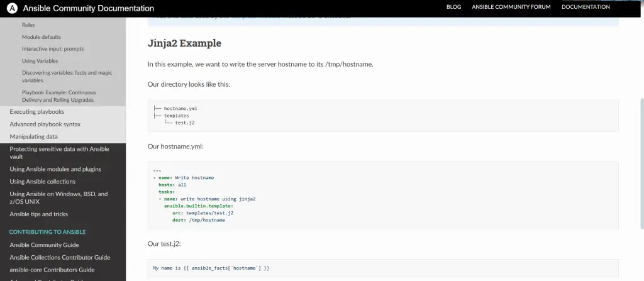Image resolution: width=644 pixels, height=281 pixels.
Task: Click hostname.yml in the directory tree block
Action: point(180,109)
